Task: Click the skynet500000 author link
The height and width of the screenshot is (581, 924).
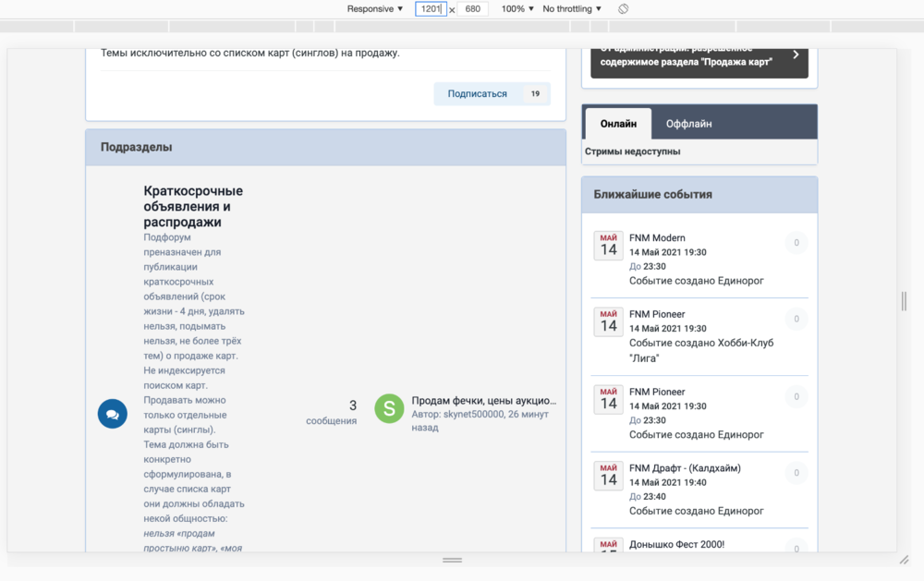Action: [474, 416]
